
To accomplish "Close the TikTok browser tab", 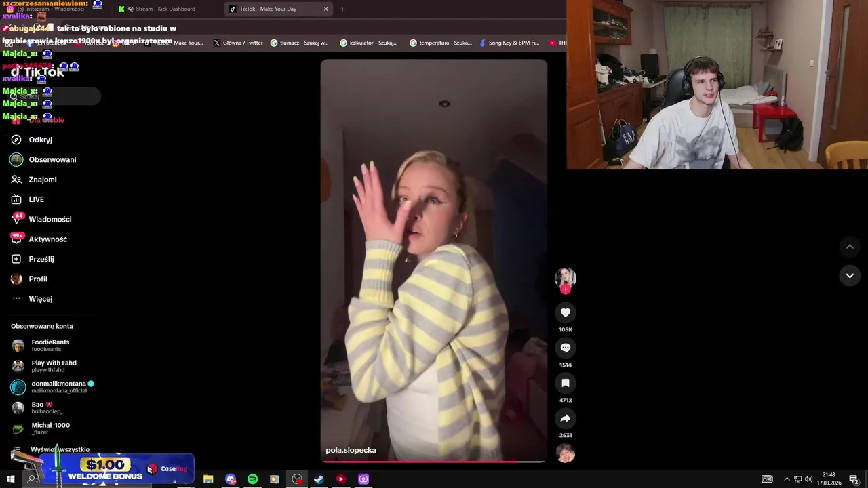I will point(325,9).
